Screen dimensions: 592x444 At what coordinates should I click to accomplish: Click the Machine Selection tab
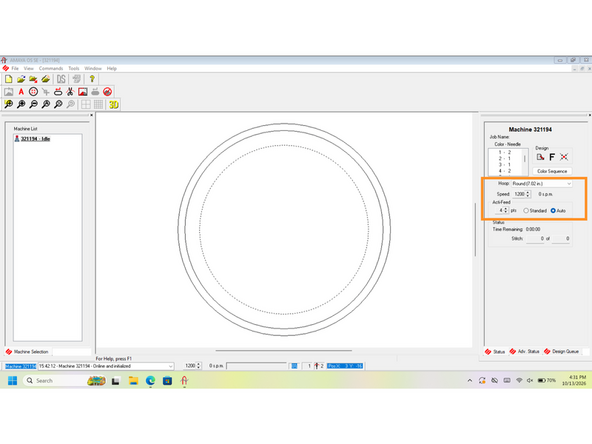(27, 352)
